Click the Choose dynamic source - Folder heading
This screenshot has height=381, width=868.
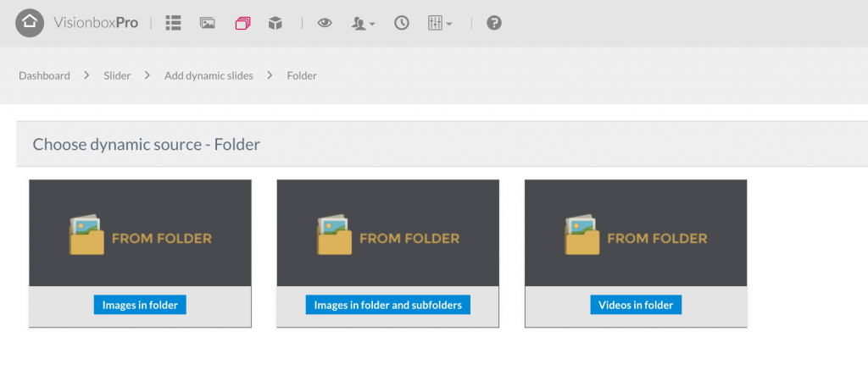click(x=147, y=145)
